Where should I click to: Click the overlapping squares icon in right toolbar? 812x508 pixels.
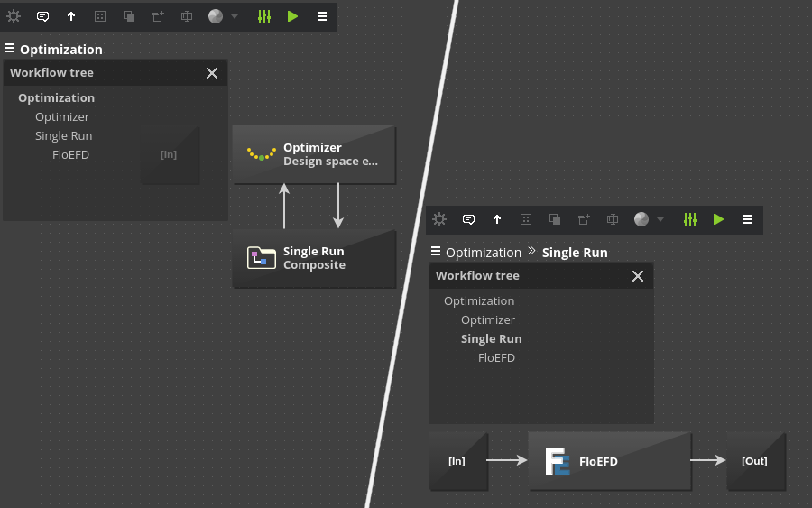click(x=555, y=219)
